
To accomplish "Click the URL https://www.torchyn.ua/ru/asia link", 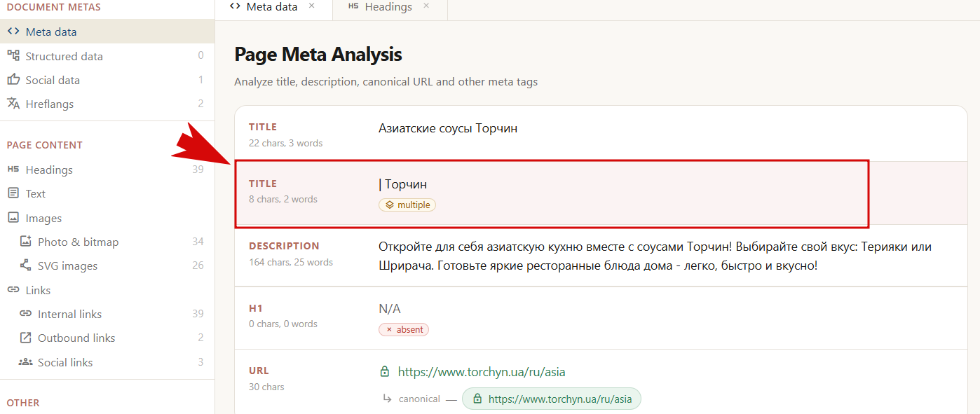I will tap(482, 372).
